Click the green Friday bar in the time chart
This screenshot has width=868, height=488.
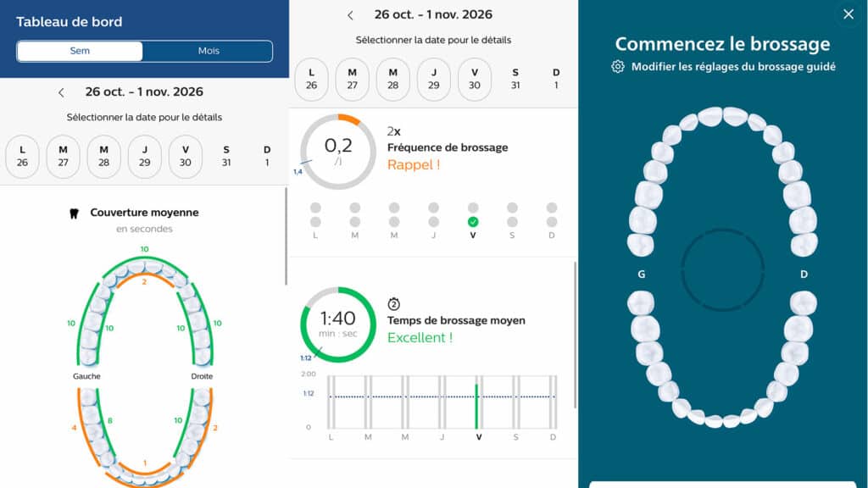[x=476, y=407]
